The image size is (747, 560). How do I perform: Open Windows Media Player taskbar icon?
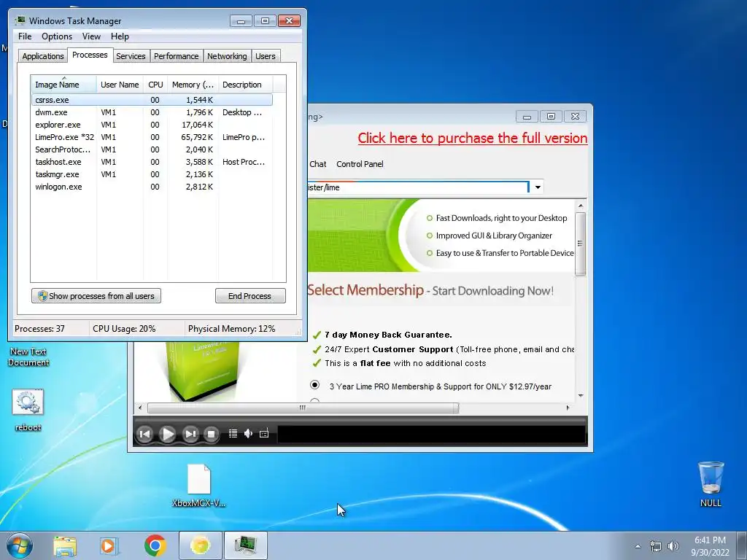point(109,545)
